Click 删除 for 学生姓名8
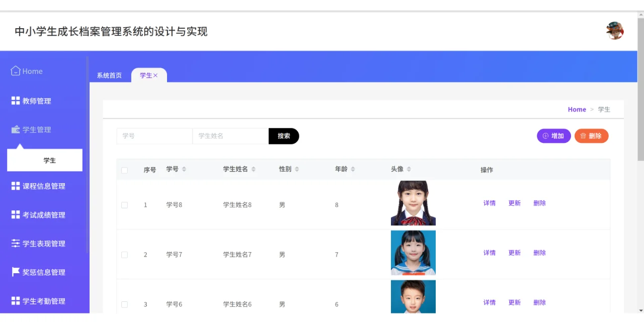The image size is (644, 322). 539,203
